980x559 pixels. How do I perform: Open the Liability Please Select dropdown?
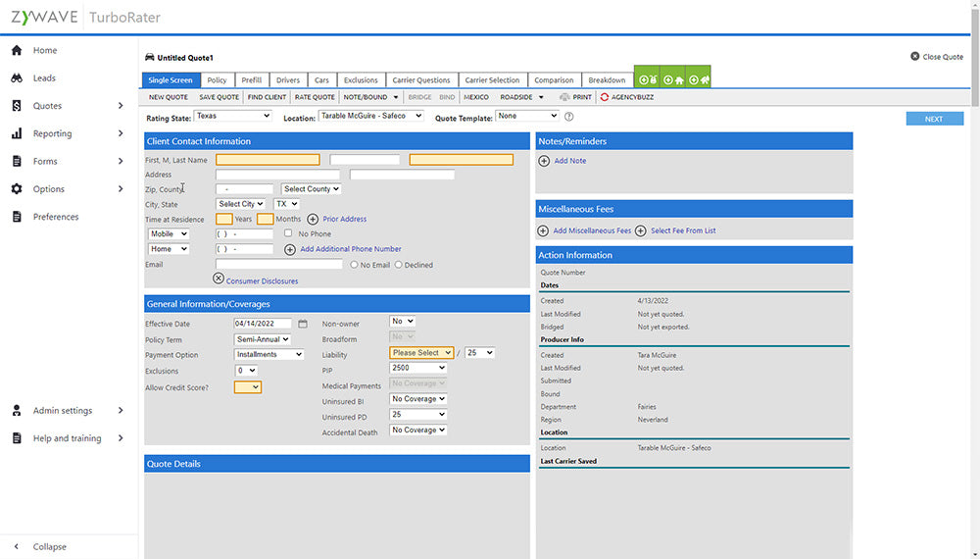[x=421, y=353]
